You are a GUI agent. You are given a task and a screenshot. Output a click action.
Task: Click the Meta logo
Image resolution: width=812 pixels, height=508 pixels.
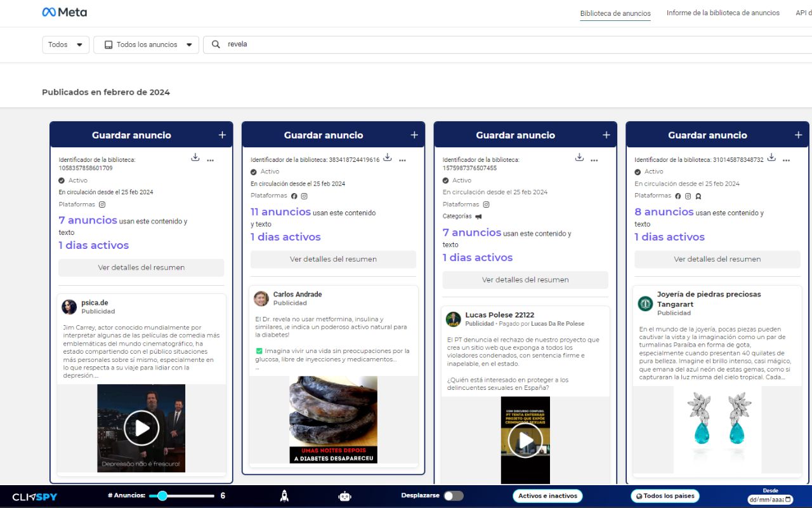pos(65,12)
